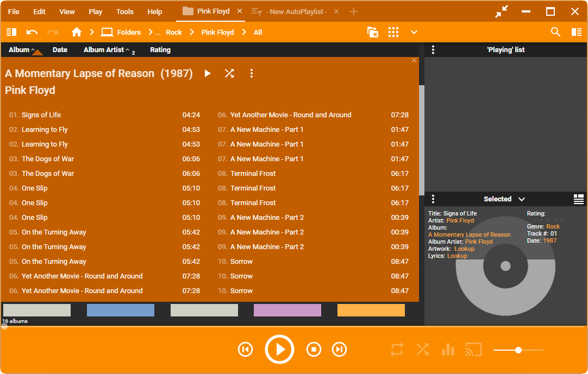Shuffle the A Momentary Lapse of Reason album
Image resolution: width=588 pixels, height=374 pixels.
(229, 73)
